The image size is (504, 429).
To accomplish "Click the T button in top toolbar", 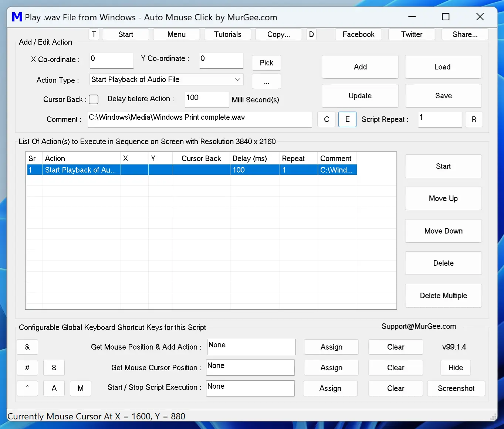I will pos(94,34).
